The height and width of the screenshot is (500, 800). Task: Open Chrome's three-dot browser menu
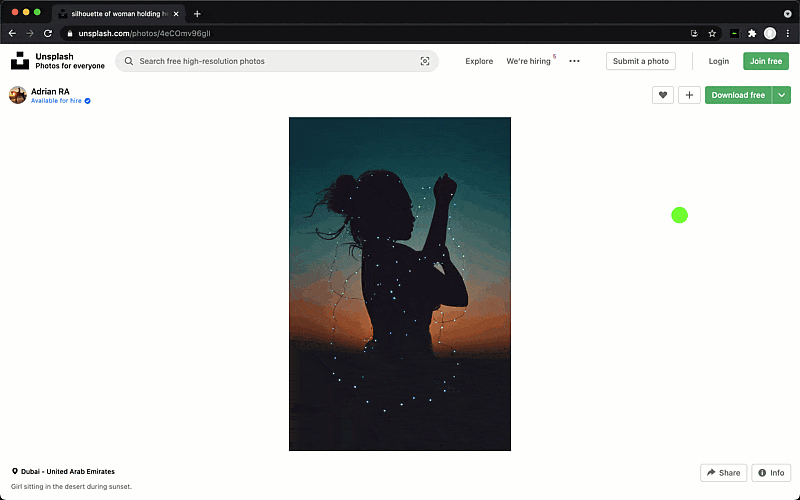(x=787, y=33)
